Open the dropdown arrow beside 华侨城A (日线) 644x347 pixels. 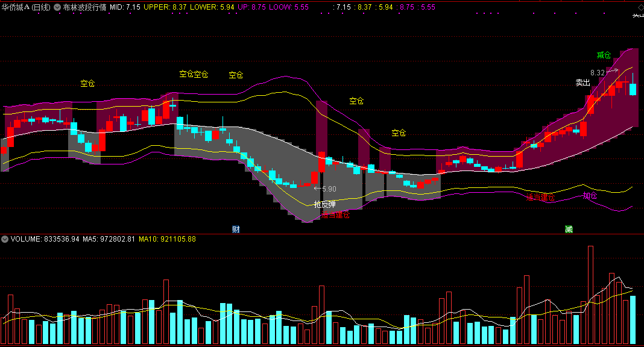[x=57, y=7]
